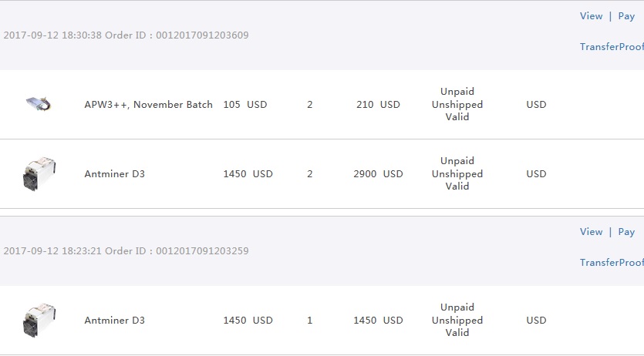This screenshot has width=644, height=356.
Task: Select the APW3++, November Batch product name
Action: (x=148, y=105)
